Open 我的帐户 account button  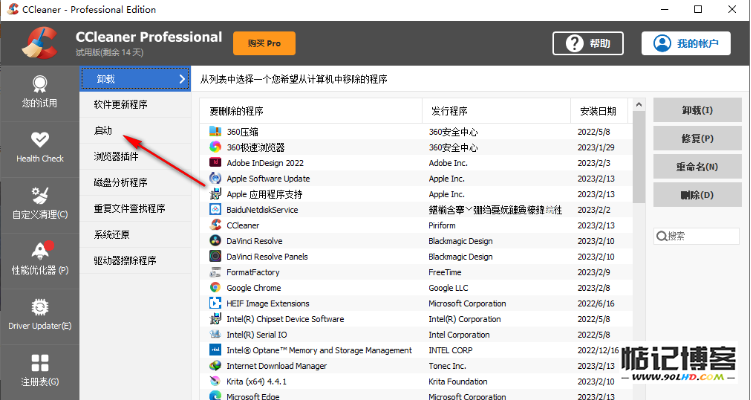(686, 44)
